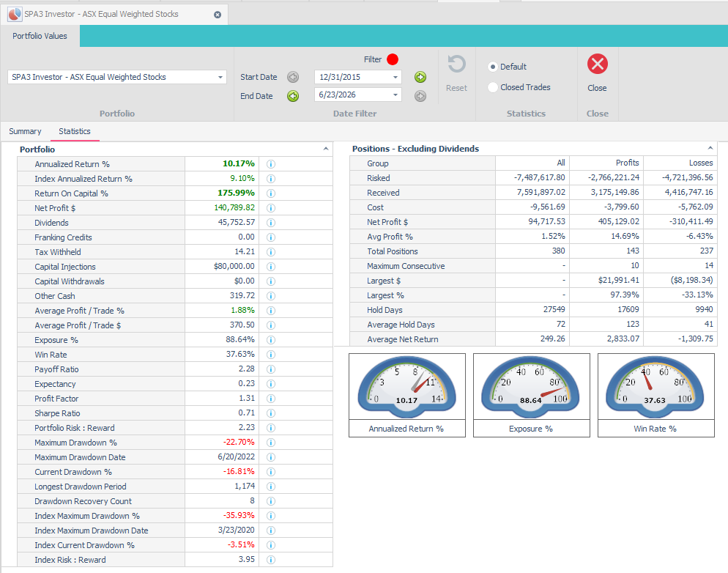Screen dimensions: 728x573
Task: Click the Exposure % gauge
Action: [x=532, y=387]
